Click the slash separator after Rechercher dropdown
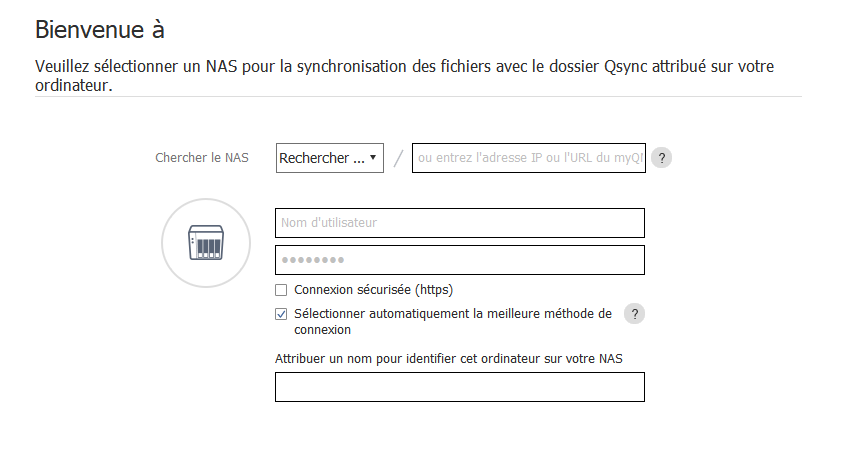This screenshot has height=470, width=846. coord(398,158)
